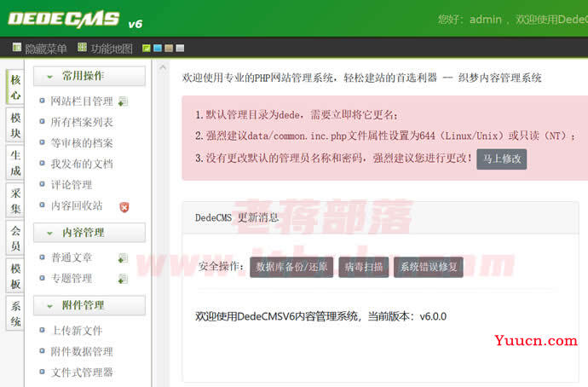
Task: Open 专题管理 menu link
Action: coord(72,279)
